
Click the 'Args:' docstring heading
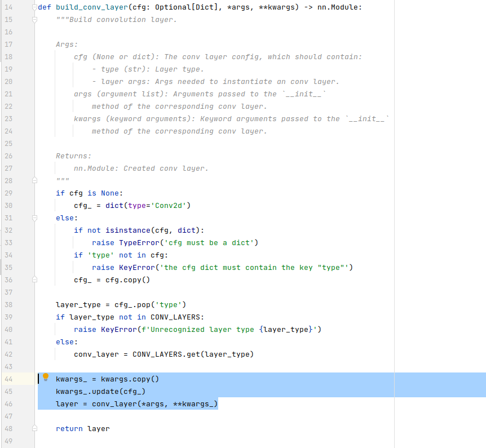pos(67,45)
